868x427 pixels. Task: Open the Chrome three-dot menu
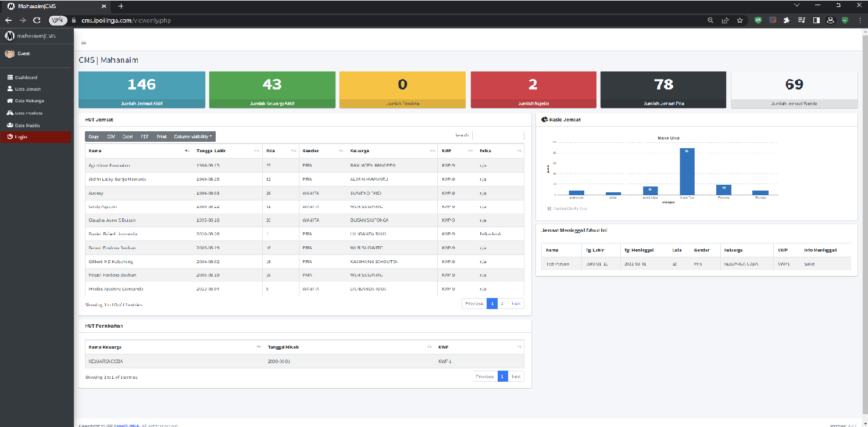point(860,20)
